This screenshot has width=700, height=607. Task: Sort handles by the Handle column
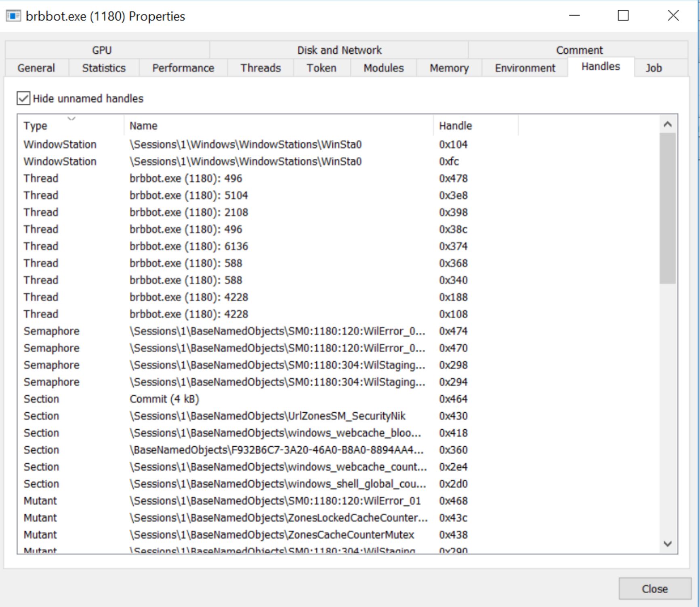click(456, 125)
